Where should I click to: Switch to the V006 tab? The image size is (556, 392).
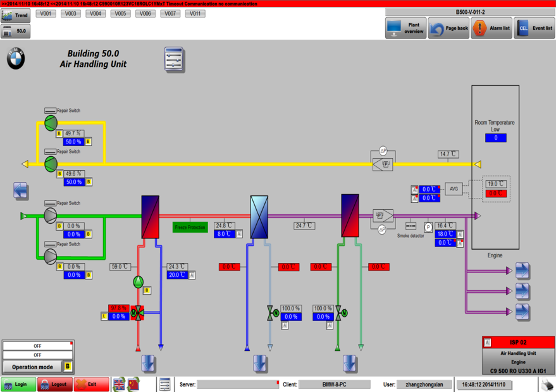coord(145,14)
